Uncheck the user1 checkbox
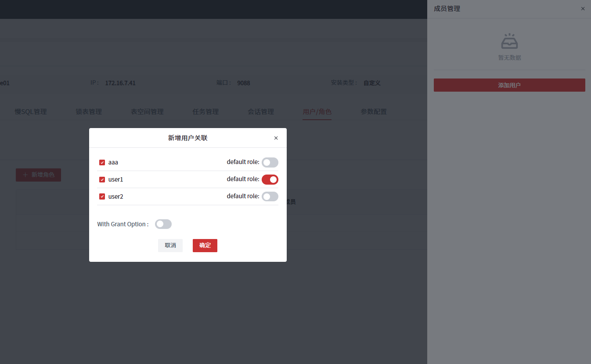 (x=102, y=179)
